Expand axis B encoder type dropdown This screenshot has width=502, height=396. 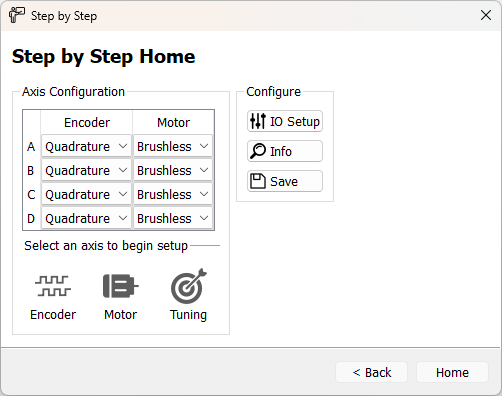86,170
